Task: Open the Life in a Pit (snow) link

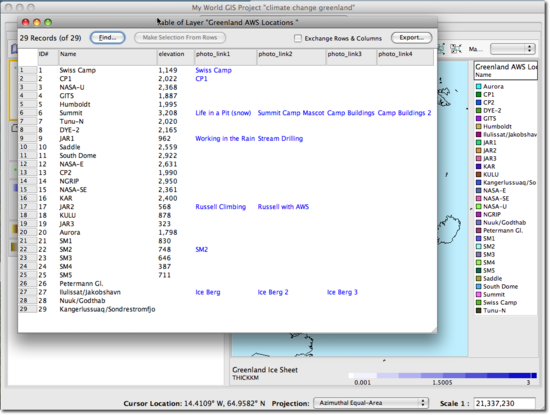Action: pos(223,113)
